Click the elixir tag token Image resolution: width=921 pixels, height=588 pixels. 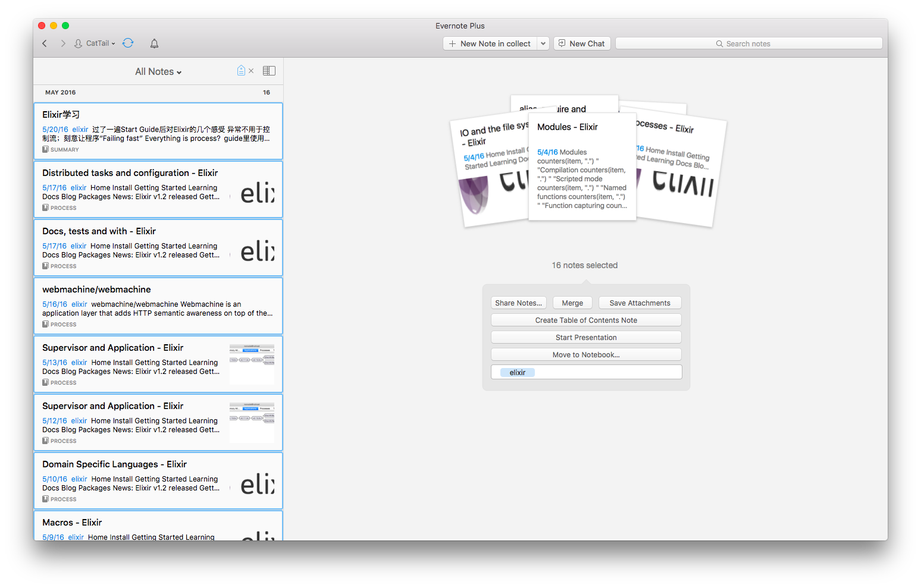pos(518,373)
